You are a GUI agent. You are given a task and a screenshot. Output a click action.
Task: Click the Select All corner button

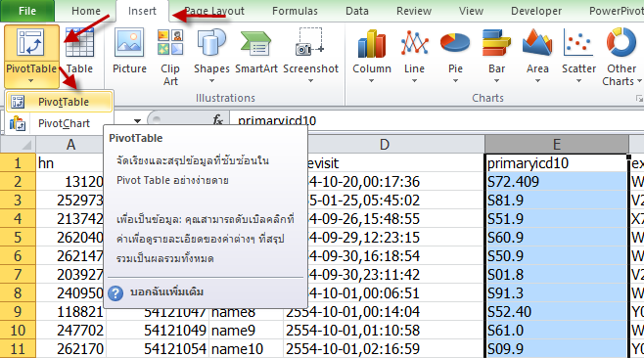coord(18,144)
